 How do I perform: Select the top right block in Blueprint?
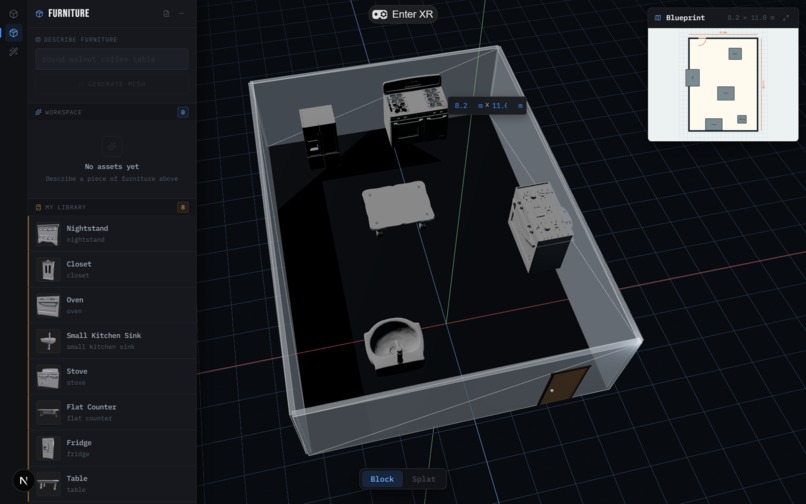pyautogui.click(x=735, y=53)
